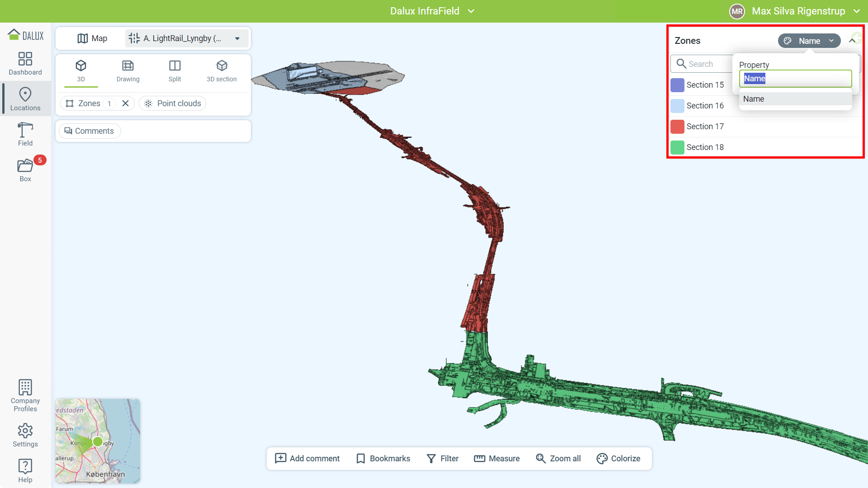The width and height of the screenshot is (868, 488).
Task: Click Zoom all
Action: [558, 459]
